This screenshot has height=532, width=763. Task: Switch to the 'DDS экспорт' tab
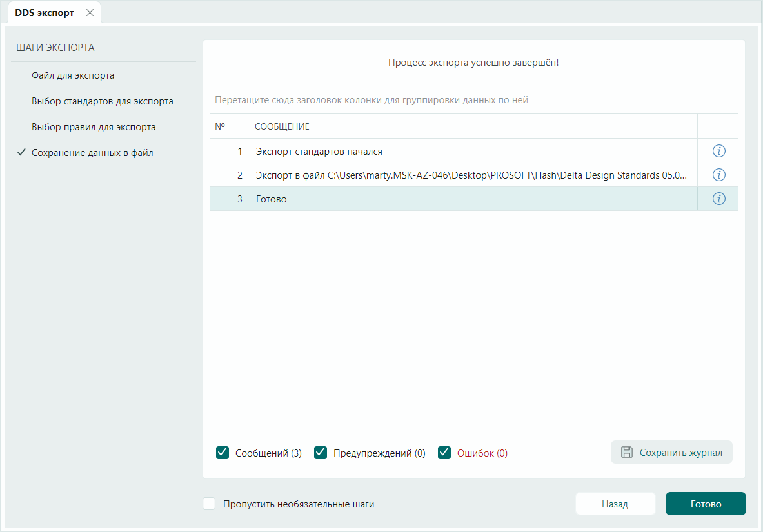pos(45,13)
